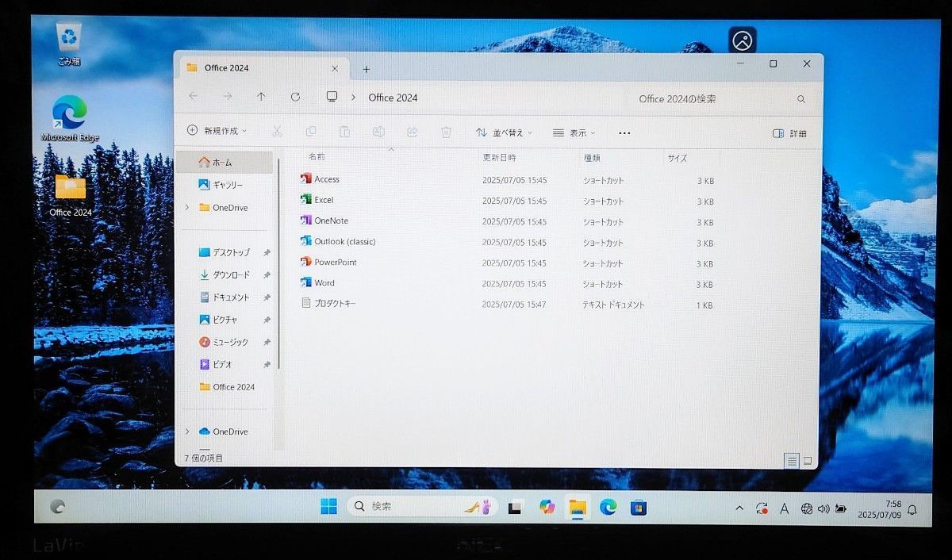
Task: Switch to large thumbnails view icon in the status bar
Action: pos(808,461)
